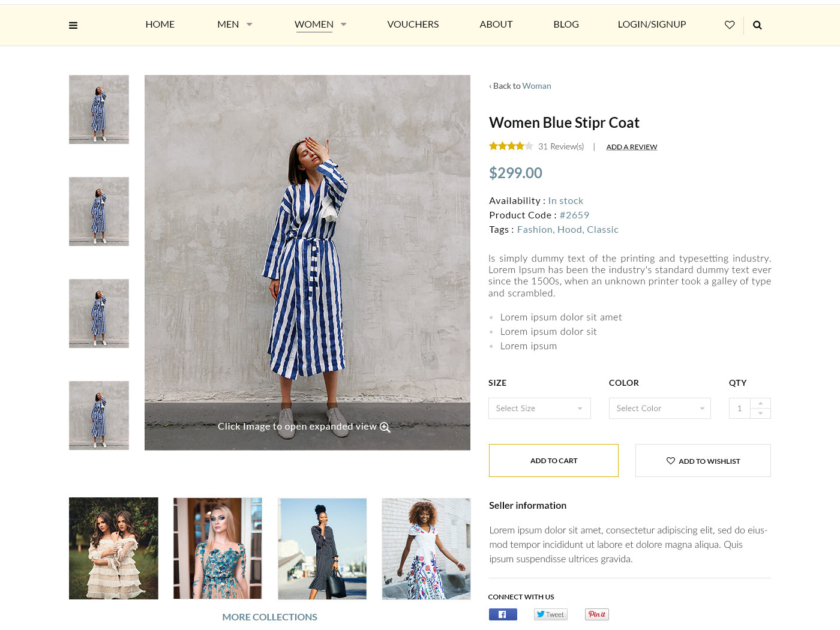The image size is (840, 630).
Task: Click the Fashion, Hood, Classic tags
Action: point(568,230)
